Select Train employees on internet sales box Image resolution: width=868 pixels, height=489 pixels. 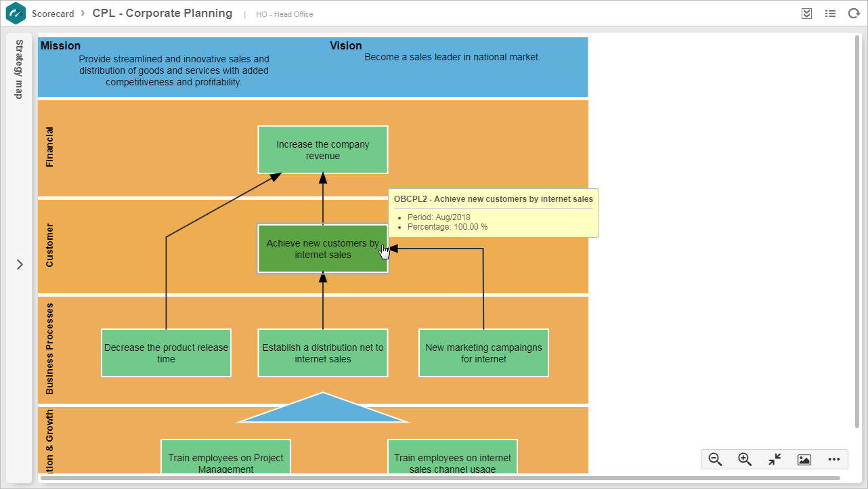[x=452, y=456]
